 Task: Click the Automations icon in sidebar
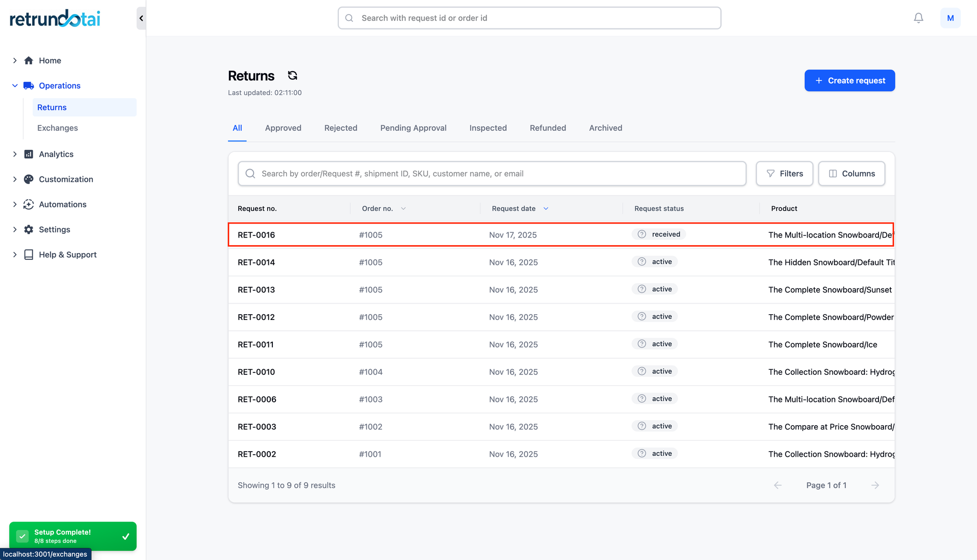click(x=29, y=204)
